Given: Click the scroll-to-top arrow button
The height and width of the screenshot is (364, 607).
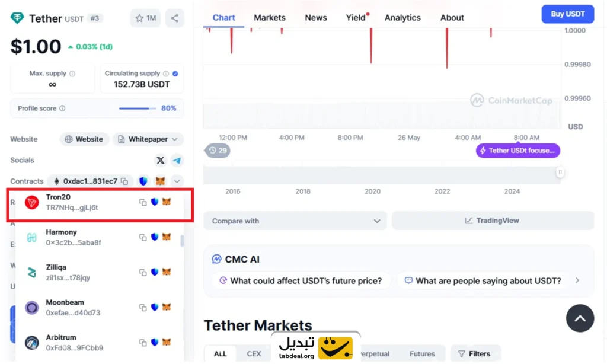Looking at the screenshot, I should pos(580,318).
